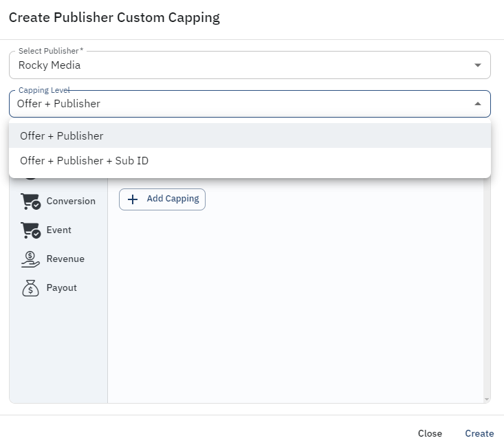Close the custom capping dialog
This screenshot has width=504, height=447.
(x=430, y=433)
